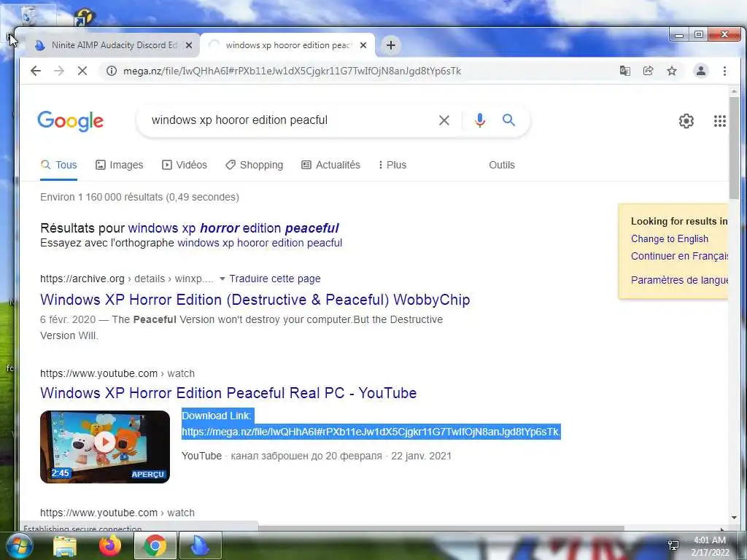This screenshot has width=747, height=560.
Task: Switch to Chrome taskbar button
Action: point(155,545)
